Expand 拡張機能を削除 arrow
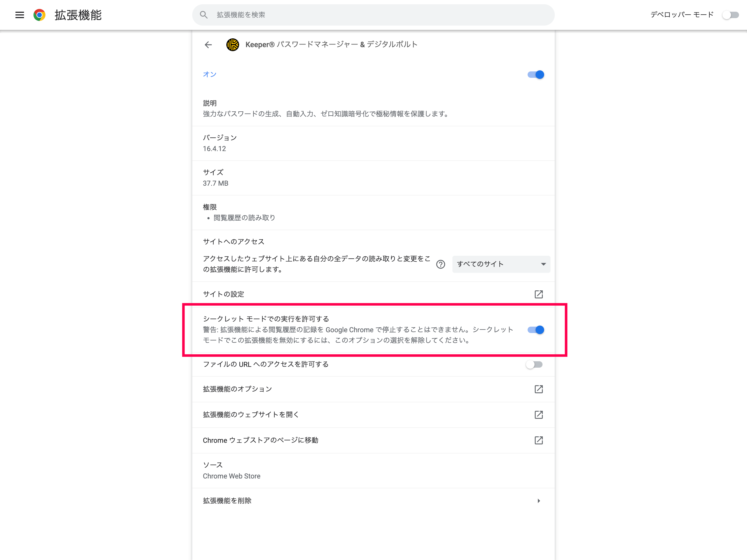 (539, 501)
